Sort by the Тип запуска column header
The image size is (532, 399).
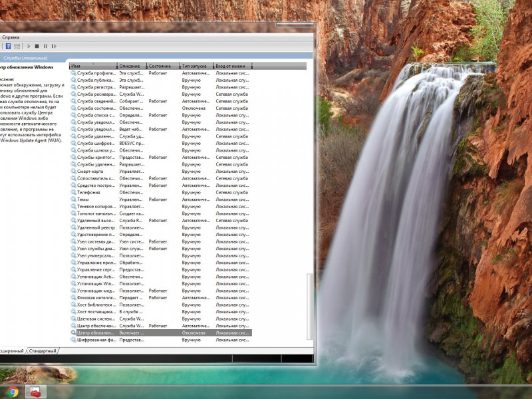(x=197, y=66)
